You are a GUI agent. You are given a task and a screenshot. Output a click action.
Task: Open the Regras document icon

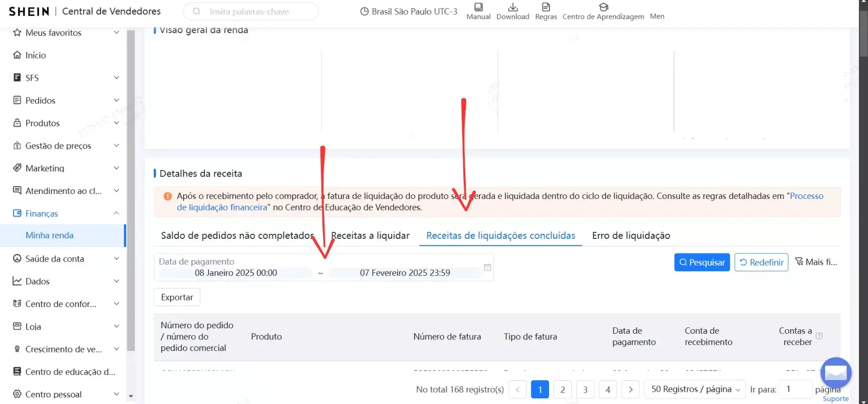point(546,7)
